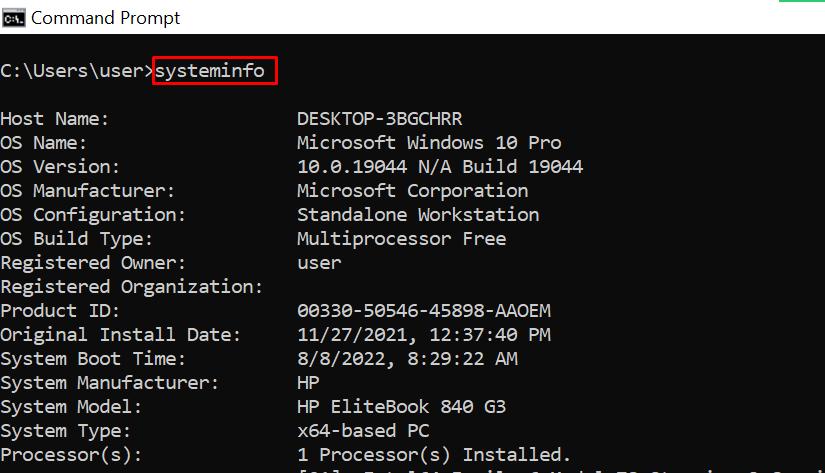Click the HP EliteBook 840 G3 model
Screen dimensions: 825x473
tap(401, 407)
